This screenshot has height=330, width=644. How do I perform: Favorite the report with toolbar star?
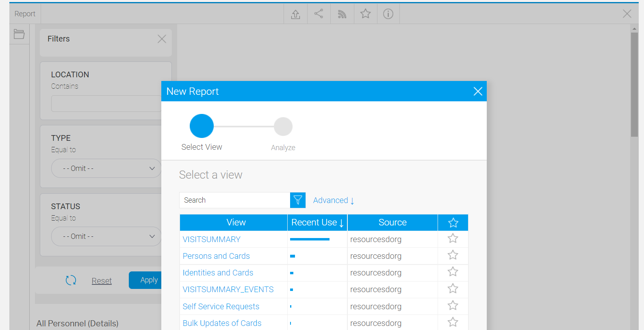click(x=365, y=14)
